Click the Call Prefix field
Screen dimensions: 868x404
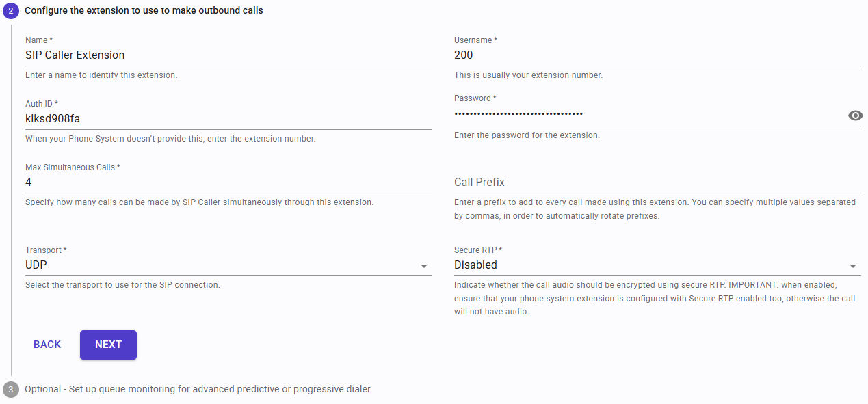657,182
